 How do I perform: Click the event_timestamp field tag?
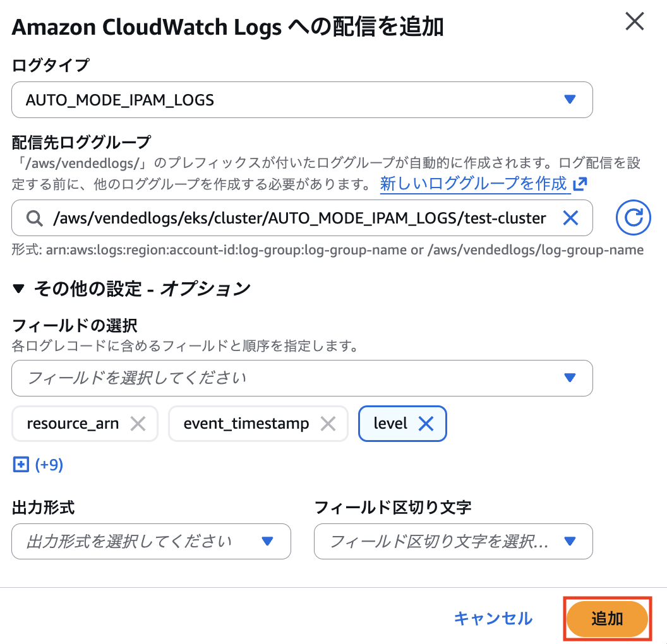[246, 424]
